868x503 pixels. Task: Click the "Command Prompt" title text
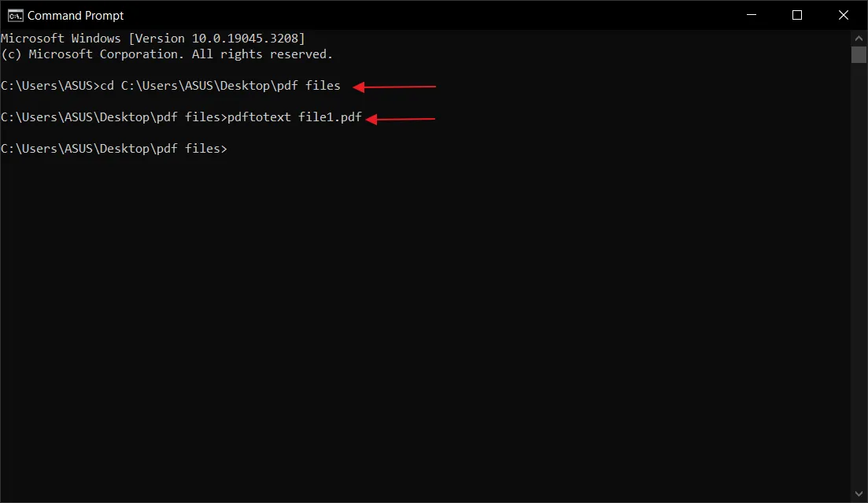click(76, 15)
